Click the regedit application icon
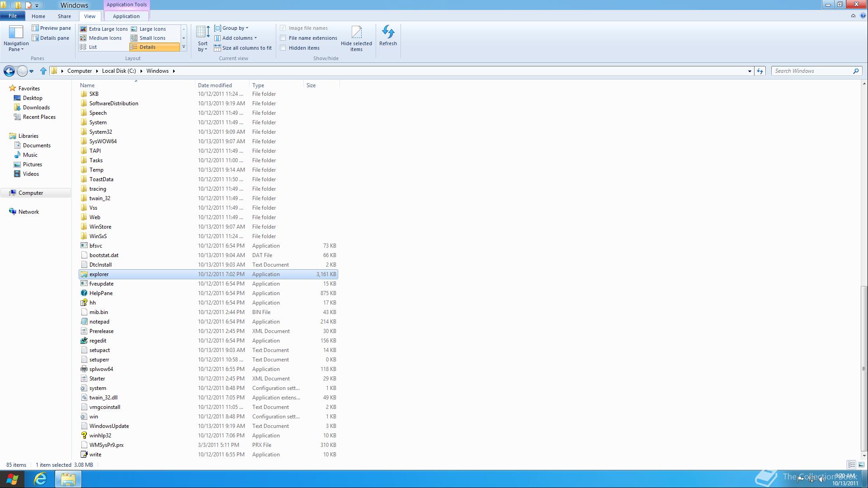 pyautogui.click(x=84, y=341)
